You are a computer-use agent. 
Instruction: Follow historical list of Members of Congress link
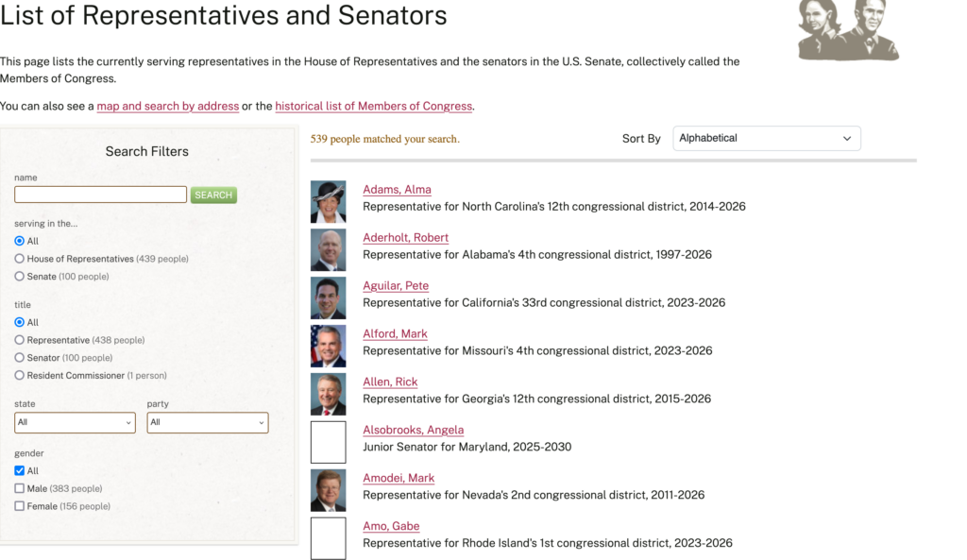(374, 106)
